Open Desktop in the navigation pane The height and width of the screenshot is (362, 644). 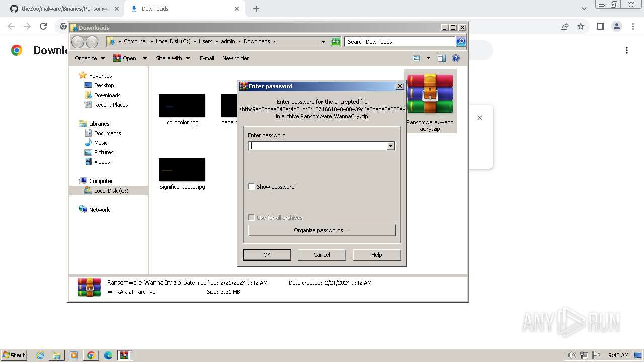104,85
